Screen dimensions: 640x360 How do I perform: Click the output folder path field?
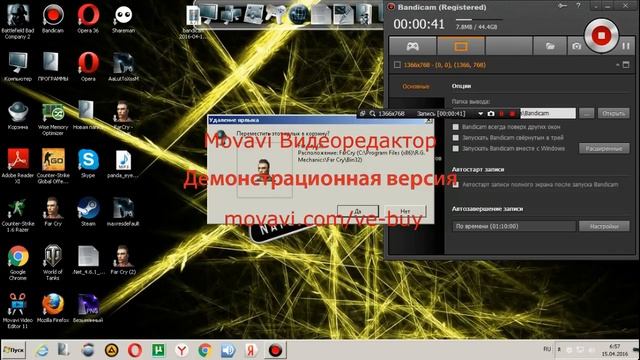point(547,113)
